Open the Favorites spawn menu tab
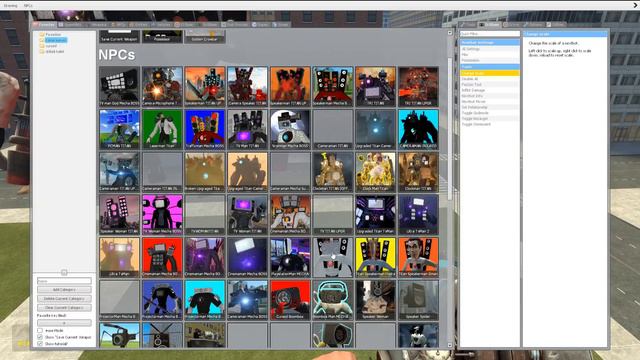The image size is (640, 360). [44, 24]
